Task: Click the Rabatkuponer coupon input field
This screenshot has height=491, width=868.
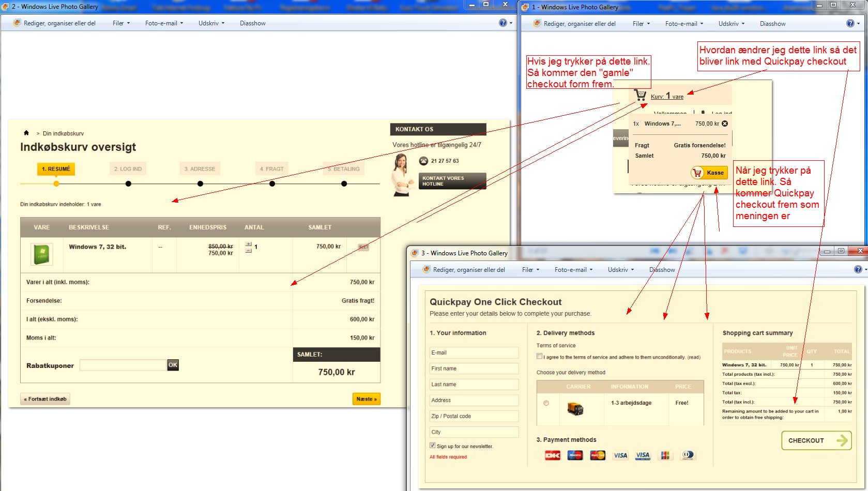Action: [x=123, y=365]
